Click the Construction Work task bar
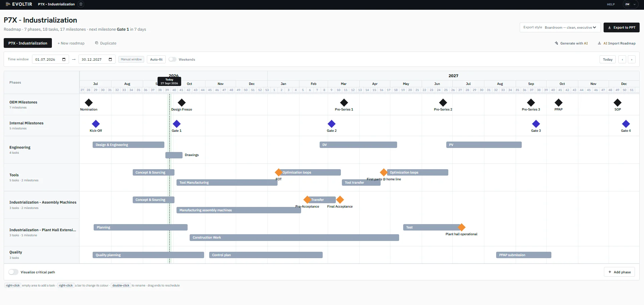Screen dimensions: 644x305 294,238
